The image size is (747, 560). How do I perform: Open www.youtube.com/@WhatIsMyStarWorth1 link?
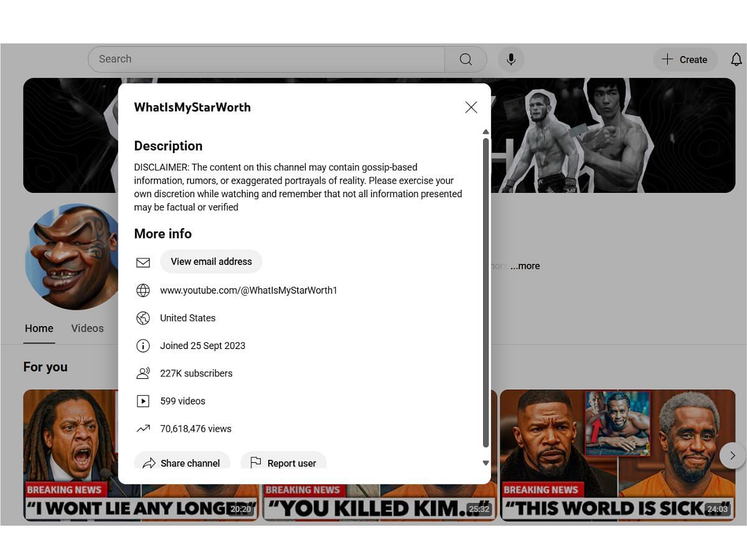pyautogui.click(x=248, y=290)
